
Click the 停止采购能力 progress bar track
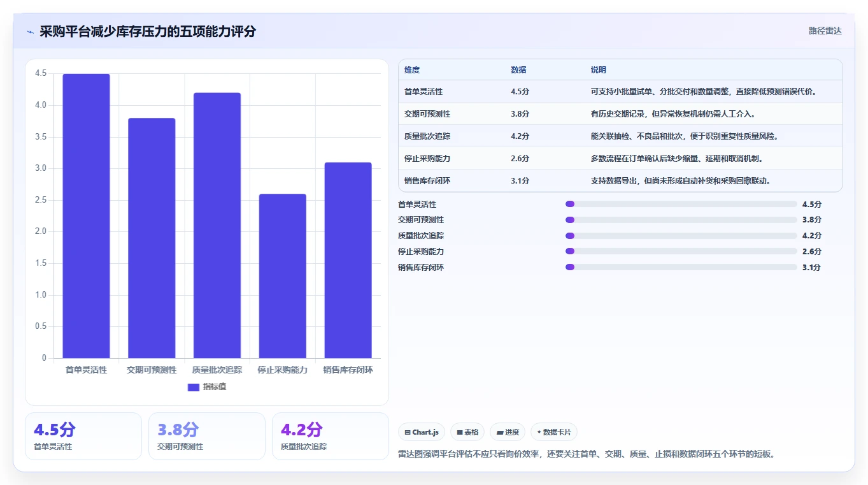coord(681,251)
